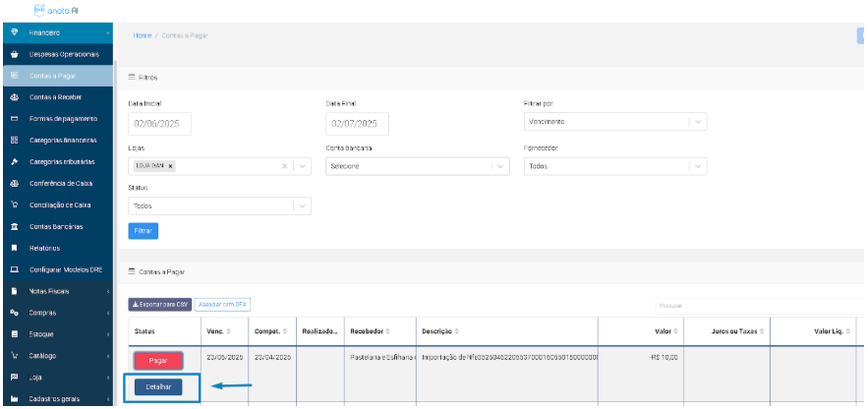The height and width of the screenshot is (409, 868).
Task: Sort table by Venc. column
Action: [x=229, y=331]
